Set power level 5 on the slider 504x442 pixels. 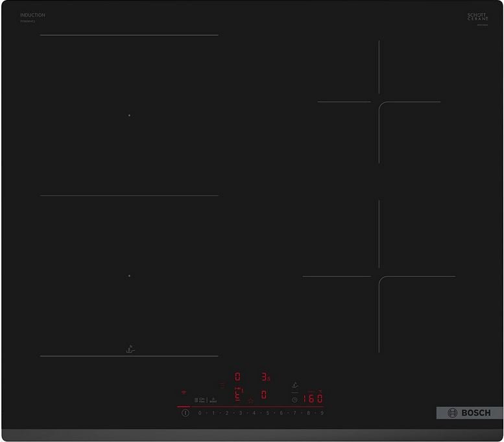coord(267,413)
